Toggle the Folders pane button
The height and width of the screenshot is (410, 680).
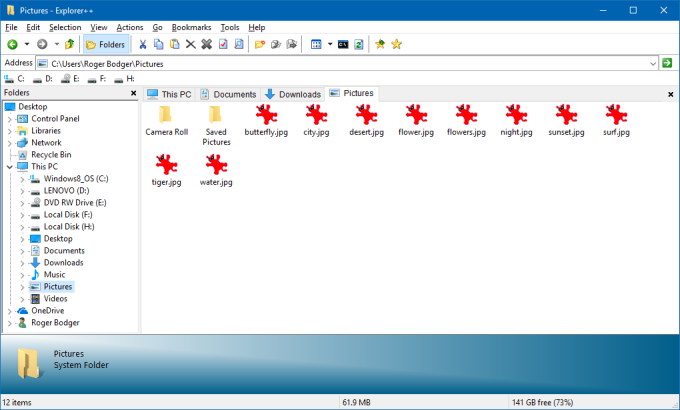point(106,44)
